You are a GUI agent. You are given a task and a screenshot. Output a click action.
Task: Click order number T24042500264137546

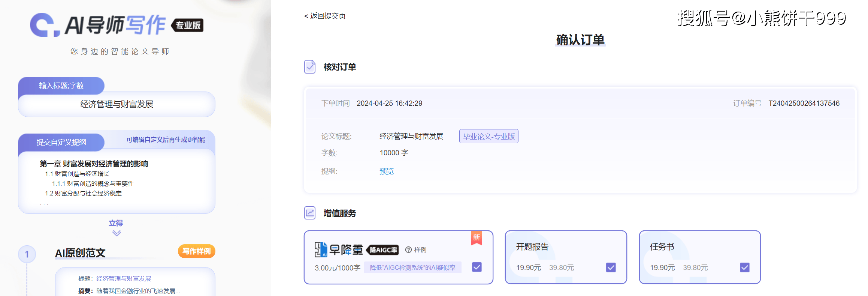[x=804, y=103]
